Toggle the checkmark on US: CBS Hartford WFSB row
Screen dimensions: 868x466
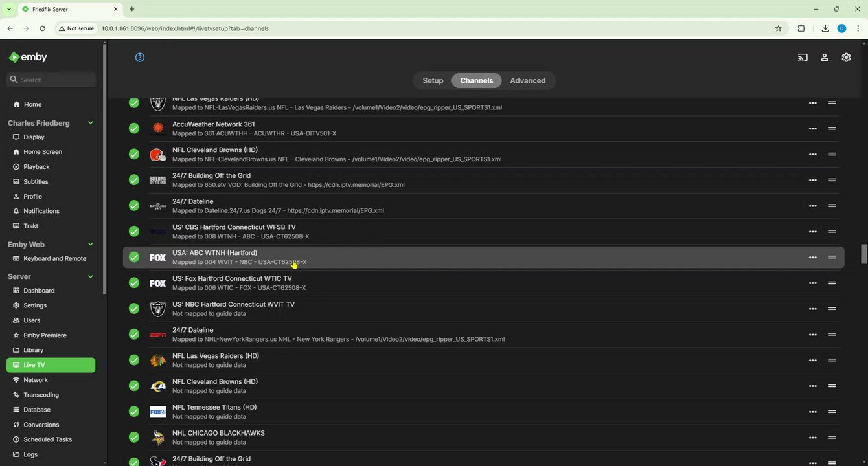(x=134, y=232)
